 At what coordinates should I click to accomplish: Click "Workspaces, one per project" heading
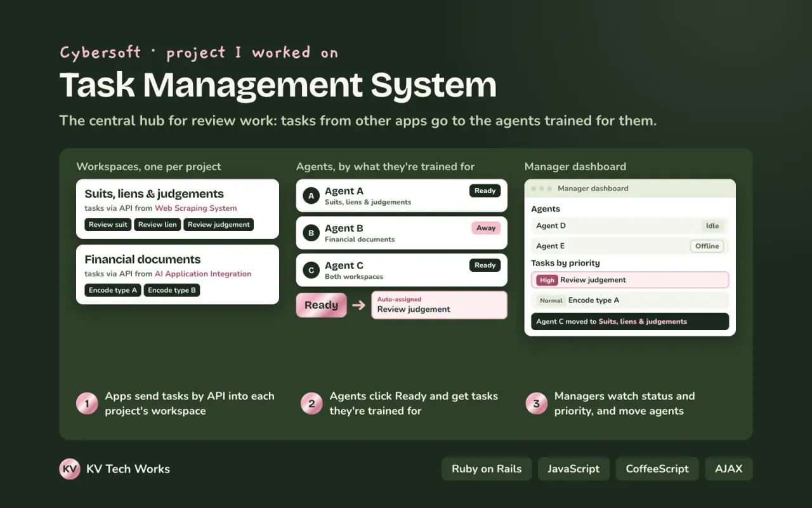click(148, 167)
